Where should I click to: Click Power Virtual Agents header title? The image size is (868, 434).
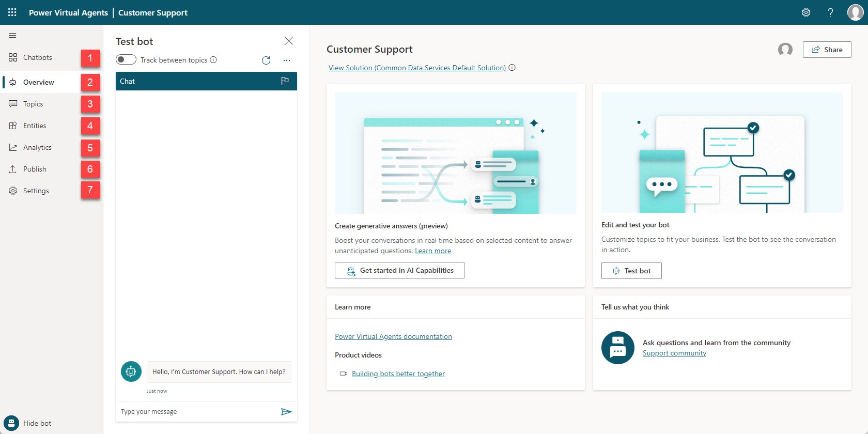coord(68,12)
